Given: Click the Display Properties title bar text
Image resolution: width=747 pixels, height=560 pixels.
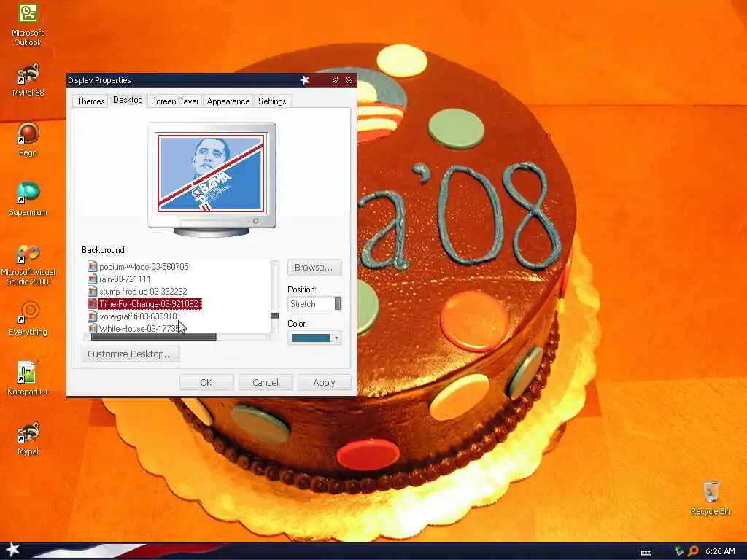Looking at the screenshot, I should pyautogui.click(x=99, y=80).
